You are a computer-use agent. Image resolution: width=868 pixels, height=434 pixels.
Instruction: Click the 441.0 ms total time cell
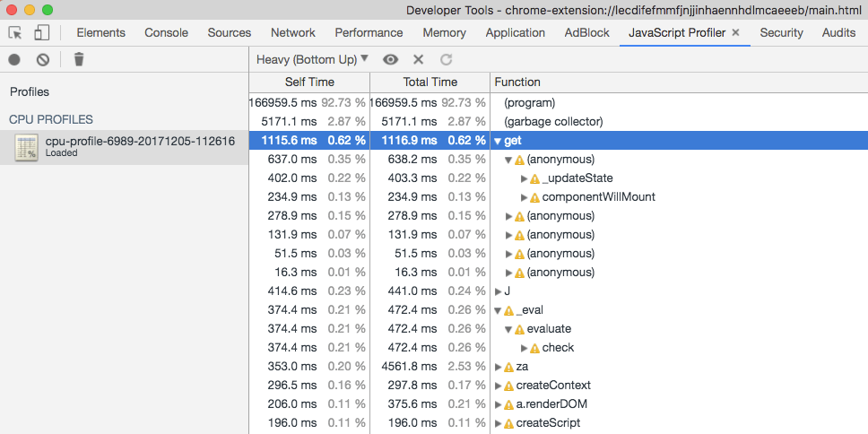414,291
